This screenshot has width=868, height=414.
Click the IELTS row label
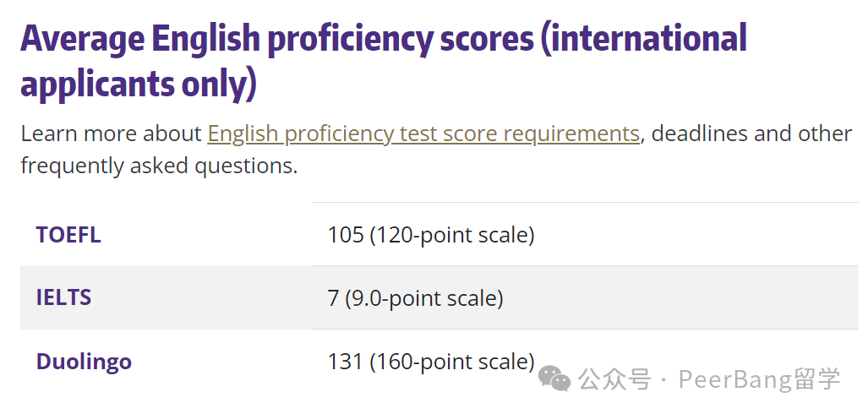point(63,297)
